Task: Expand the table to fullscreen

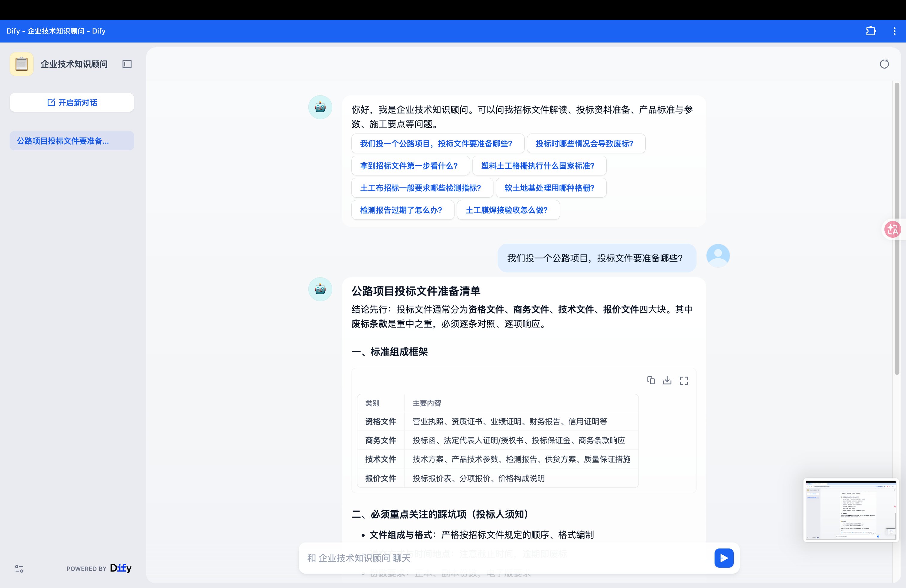Action: tap(684, 381)
